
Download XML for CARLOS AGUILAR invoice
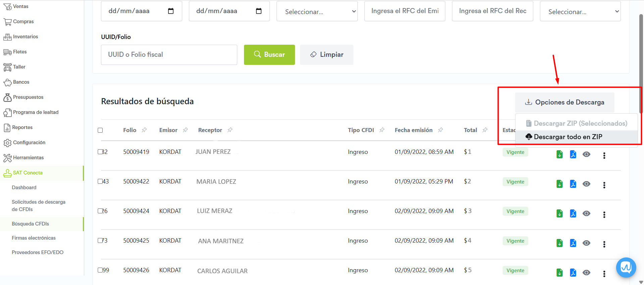559,273
